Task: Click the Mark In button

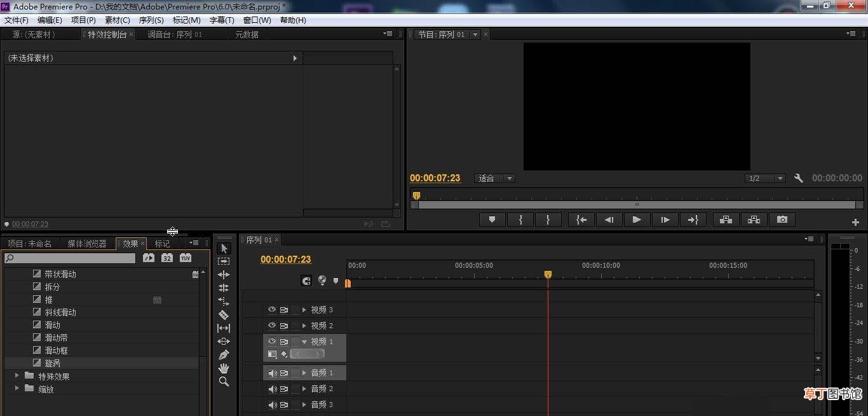Action: click(x=521, y=219)
